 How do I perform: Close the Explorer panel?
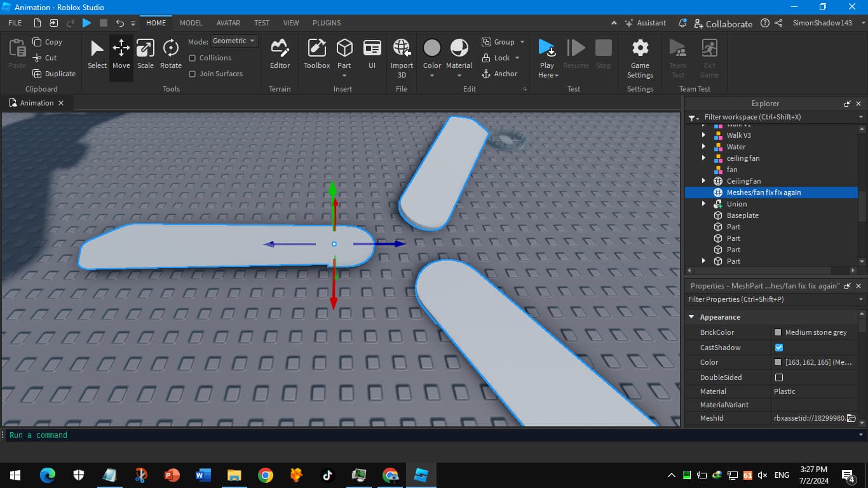[x=858, y=104]
